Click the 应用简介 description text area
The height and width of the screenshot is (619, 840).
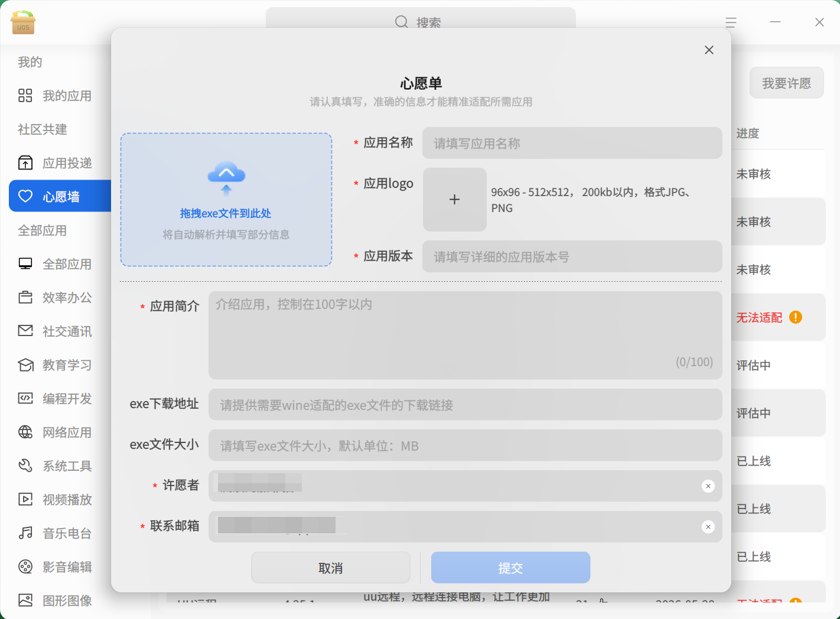[465, 335]
